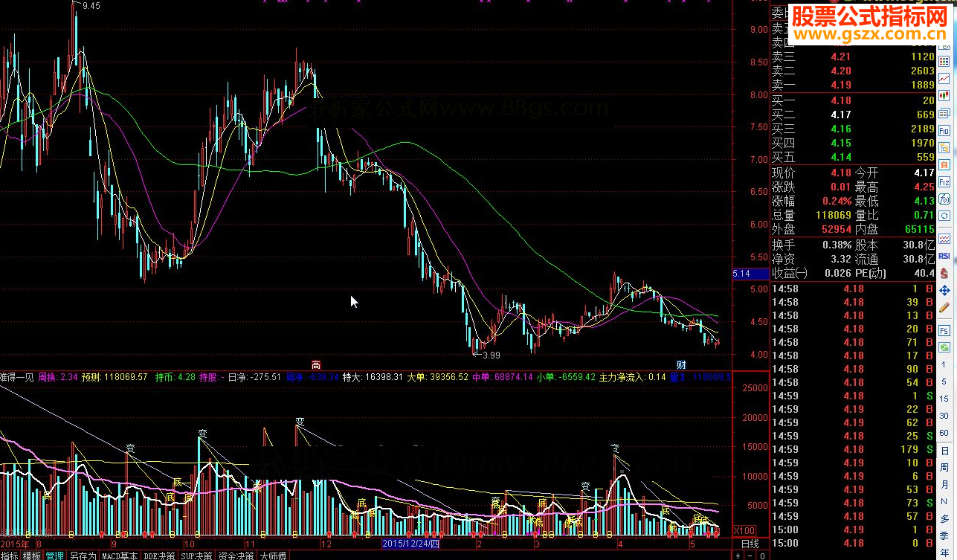
Task: Click the 卖三 price 4.21
Action: point(841,57)
